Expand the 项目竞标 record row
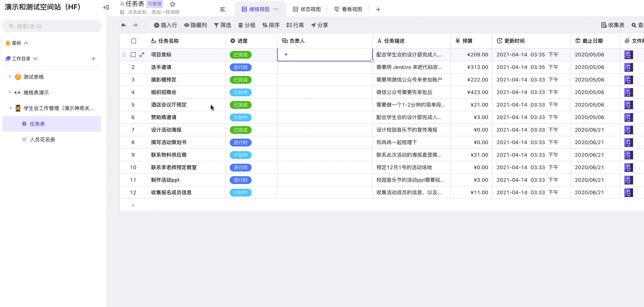 (142, 55)
